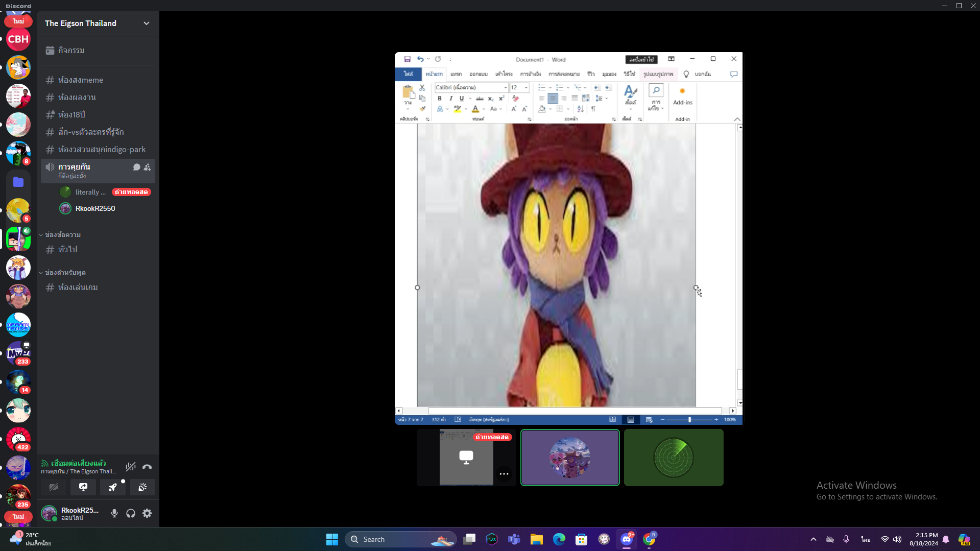Viewport: 980px width, 551px height.
Task: Open the ห้องสวนสนุกindigo-park channel
Action: 98,150
